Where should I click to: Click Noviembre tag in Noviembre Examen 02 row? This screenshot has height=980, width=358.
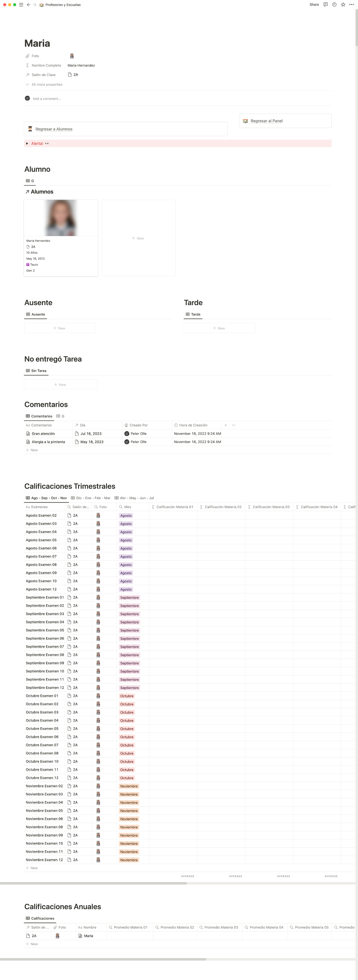[x=129, y=786]
